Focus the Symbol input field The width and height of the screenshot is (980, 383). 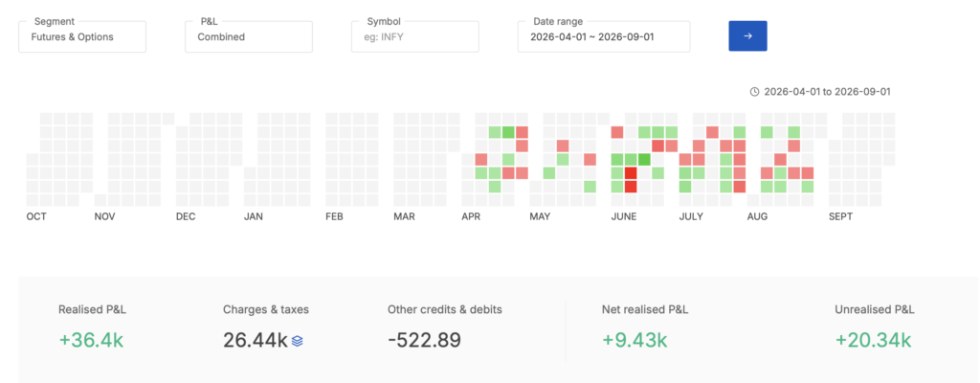pos(415,37)
